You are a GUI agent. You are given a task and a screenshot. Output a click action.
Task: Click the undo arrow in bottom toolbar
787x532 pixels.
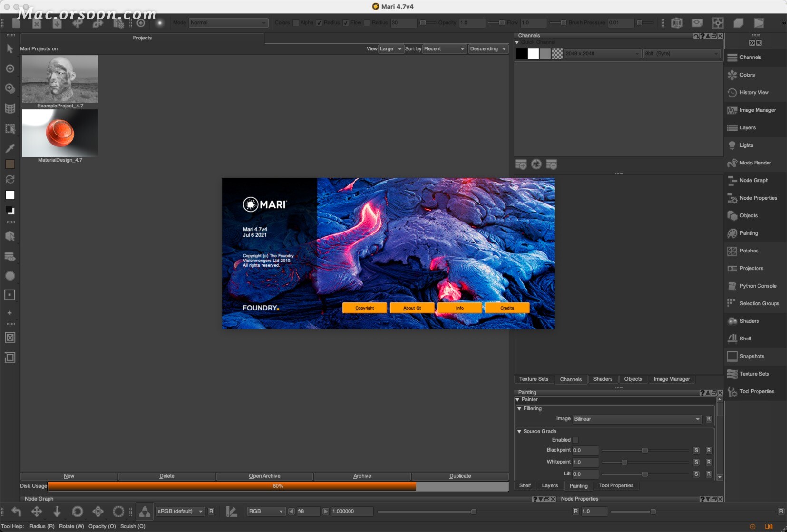(16, 512)
